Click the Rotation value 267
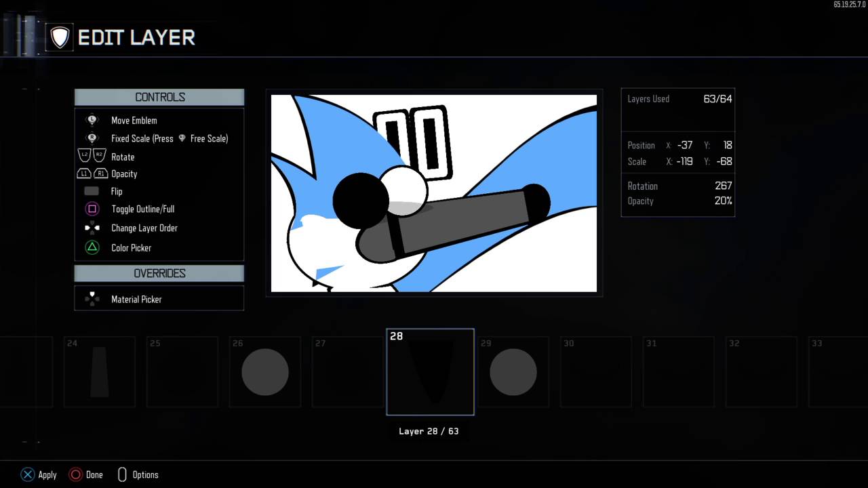The image size is (868, 488). pyautogui.click(x=724, y=186)
